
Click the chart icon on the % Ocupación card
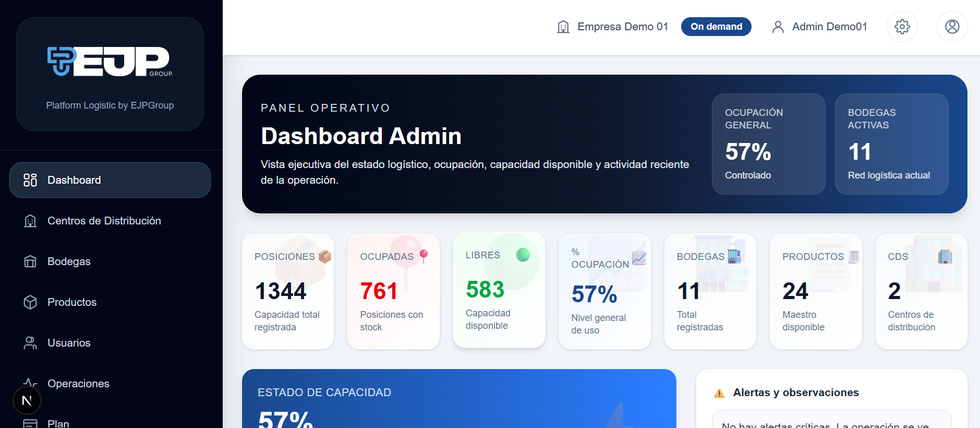(x=639, y=258)
